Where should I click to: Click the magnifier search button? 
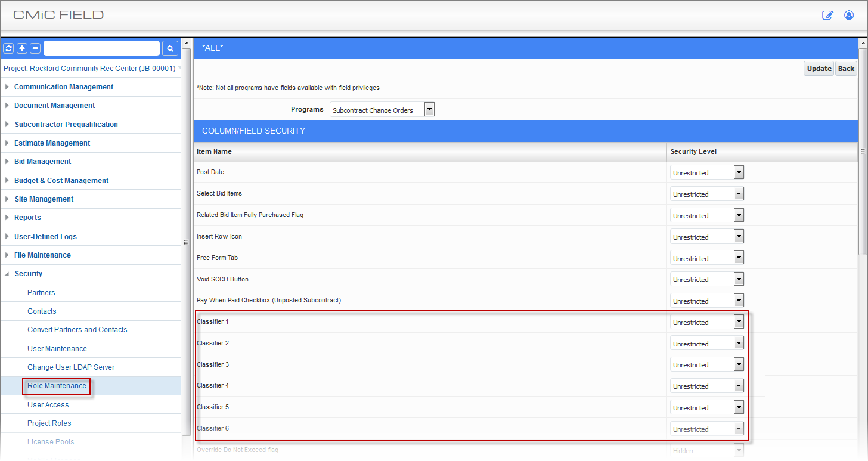[170, 48]
